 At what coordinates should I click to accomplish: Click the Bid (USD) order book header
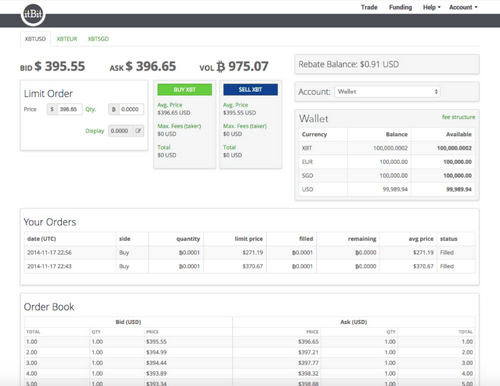coord(128,322)
